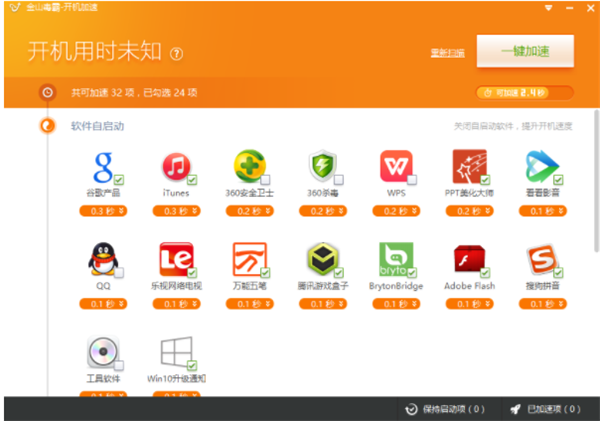Click the 关闭自启动软件，提升开机速度 hint text
This screenshot has height=421, width=600.
513,126
